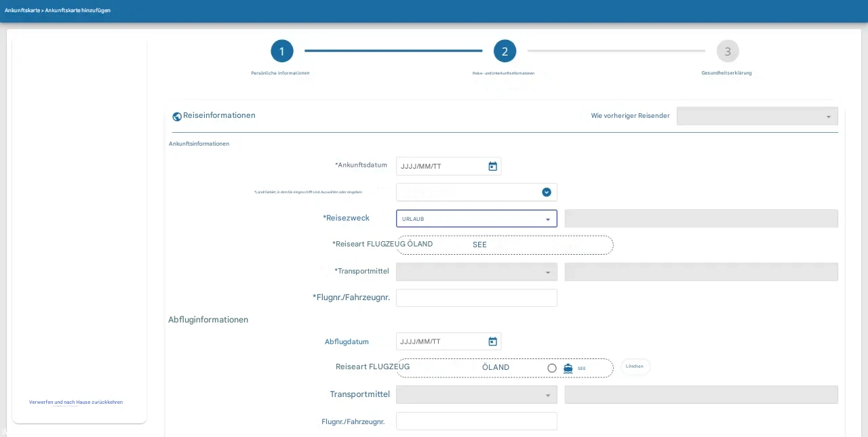Choose ÖLAND as departure Reiseart
This screenshot has height=437, width=868.
(495, 367)
